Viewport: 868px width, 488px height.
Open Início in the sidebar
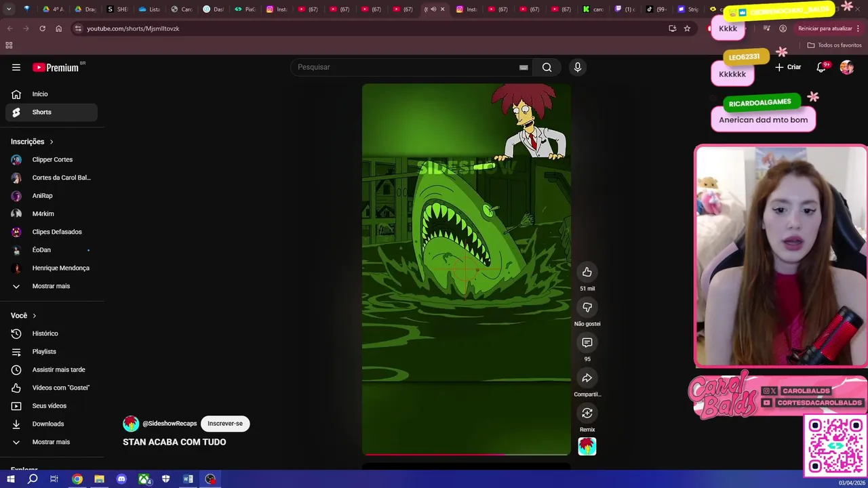click(x=52, y=94)
